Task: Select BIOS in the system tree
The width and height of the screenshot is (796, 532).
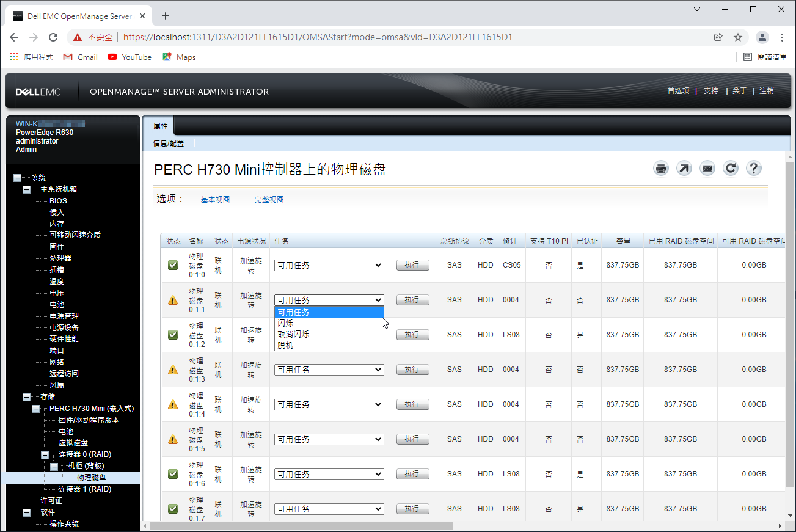Action: (x=59, y=201)
